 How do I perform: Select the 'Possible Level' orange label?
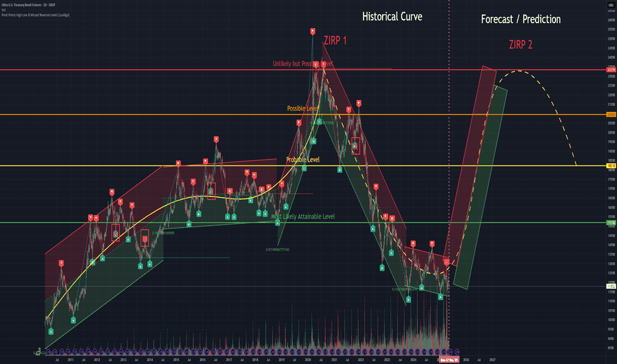click(302, 109)
